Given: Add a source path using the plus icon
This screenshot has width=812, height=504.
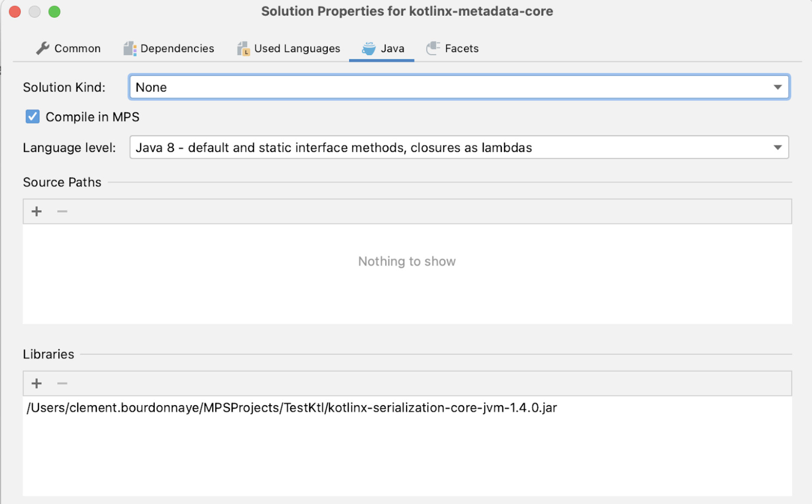Looking at the screenshot, I should [x=36, y=211].
